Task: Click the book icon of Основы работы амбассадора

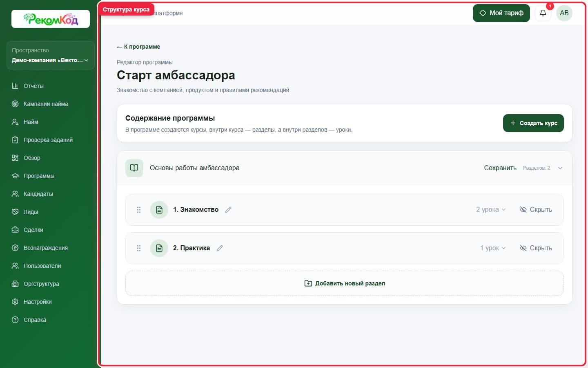Action: click(134, 168)
